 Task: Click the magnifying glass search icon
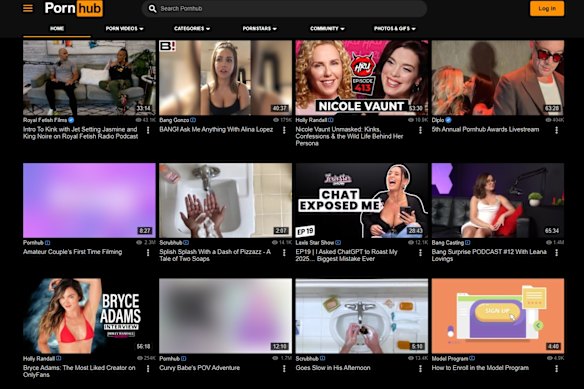coord(152,8)
